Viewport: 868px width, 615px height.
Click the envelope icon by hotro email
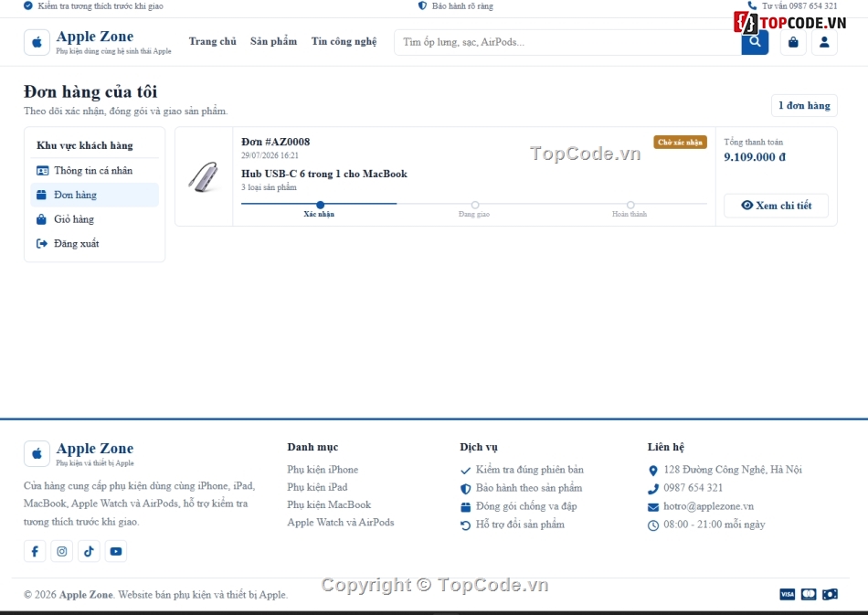tap(653, 507)
